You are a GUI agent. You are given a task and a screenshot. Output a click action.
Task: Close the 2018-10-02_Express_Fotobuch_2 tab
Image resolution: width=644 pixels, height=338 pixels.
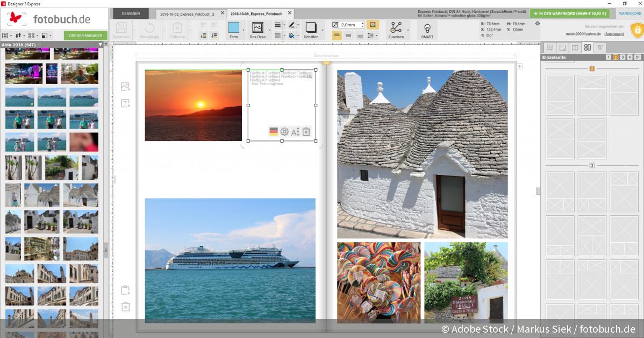(222, 13)
